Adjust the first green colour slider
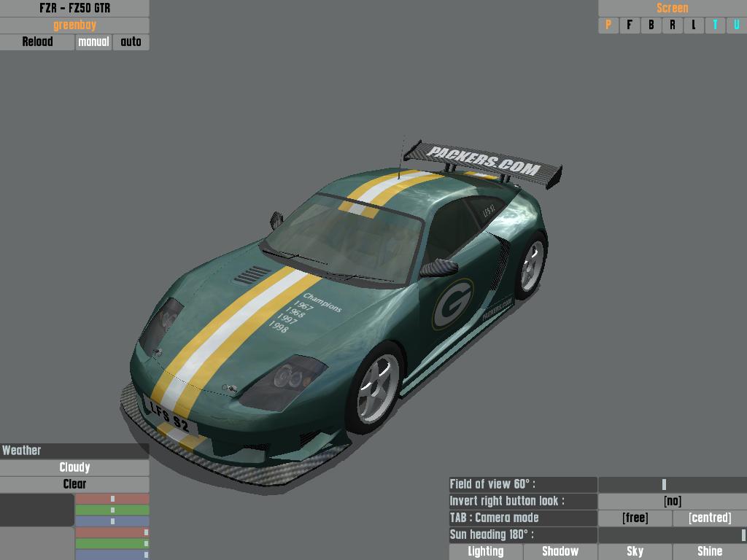747x560 pixels. point(112,510)
